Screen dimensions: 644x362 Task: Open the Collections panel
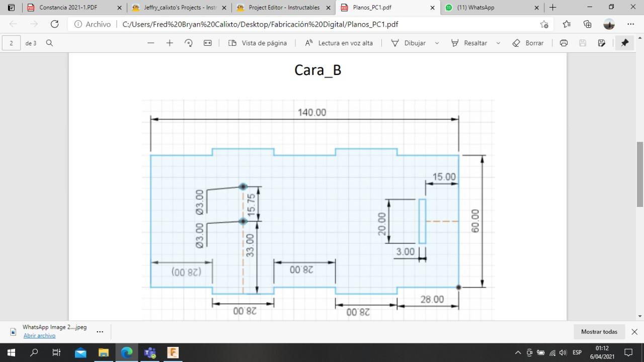[587, 24]
